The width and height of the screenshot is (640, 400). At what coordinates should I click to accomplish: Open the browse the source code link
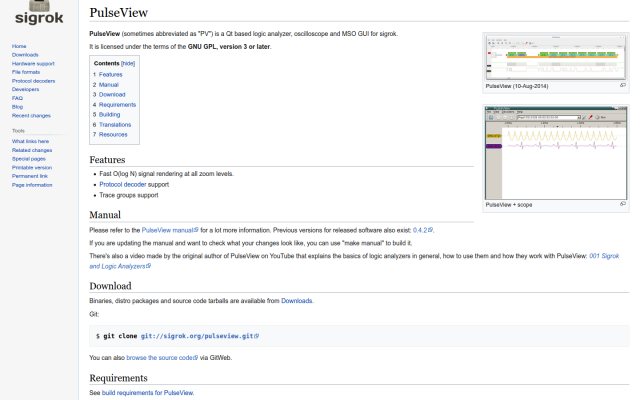point(162,358)
